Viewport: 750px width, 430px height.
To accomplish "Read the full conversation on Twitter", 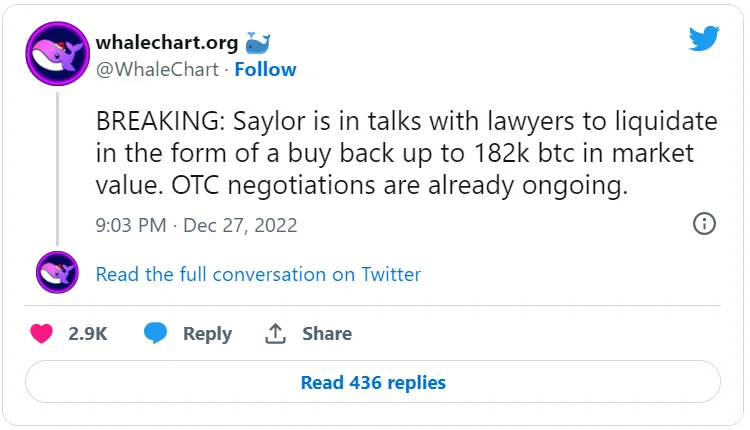I will [x=258, y=274].
